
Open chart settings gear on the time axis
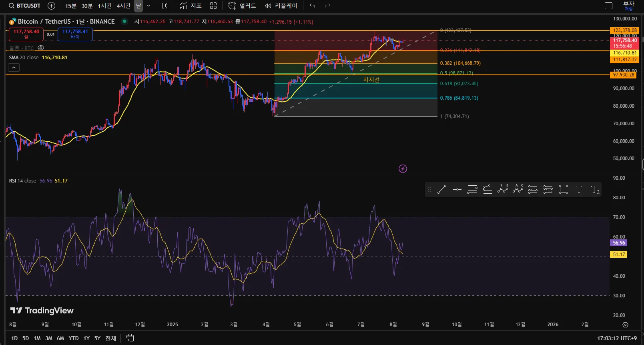click(x=625, y=325)
